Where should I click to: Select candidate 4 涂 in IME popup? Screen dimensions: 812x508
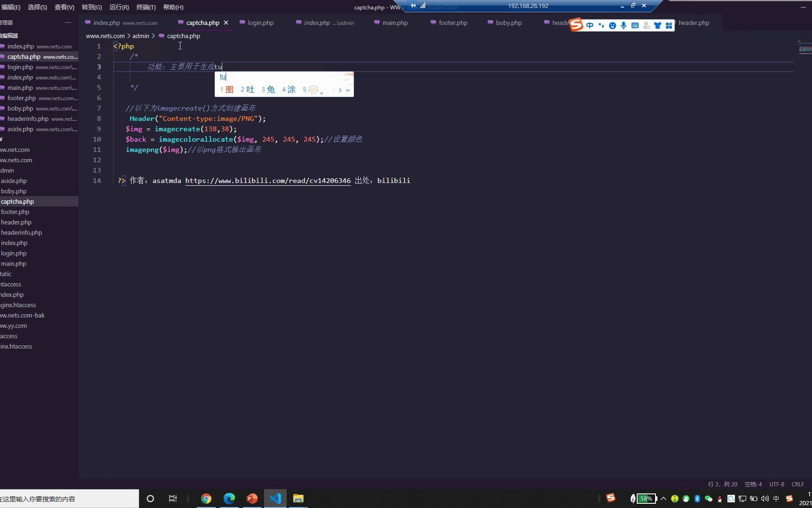pyautogui.click(x=289, y=89)
